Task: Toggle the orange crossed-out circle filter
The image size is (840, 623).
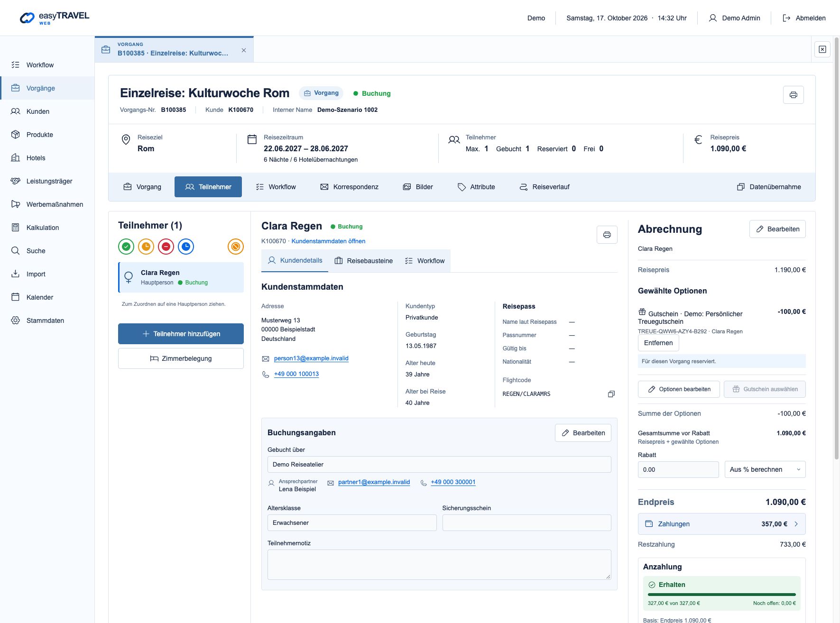Action: pos(236,247)
